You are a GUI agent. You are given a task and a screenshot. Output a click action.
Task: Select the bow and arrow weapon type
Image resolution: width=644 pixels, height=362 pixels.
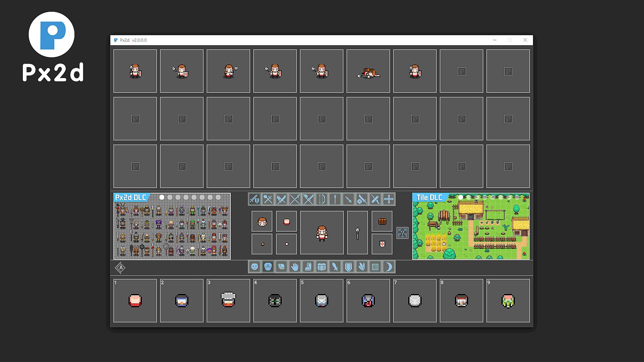click(x=321, y=199)
